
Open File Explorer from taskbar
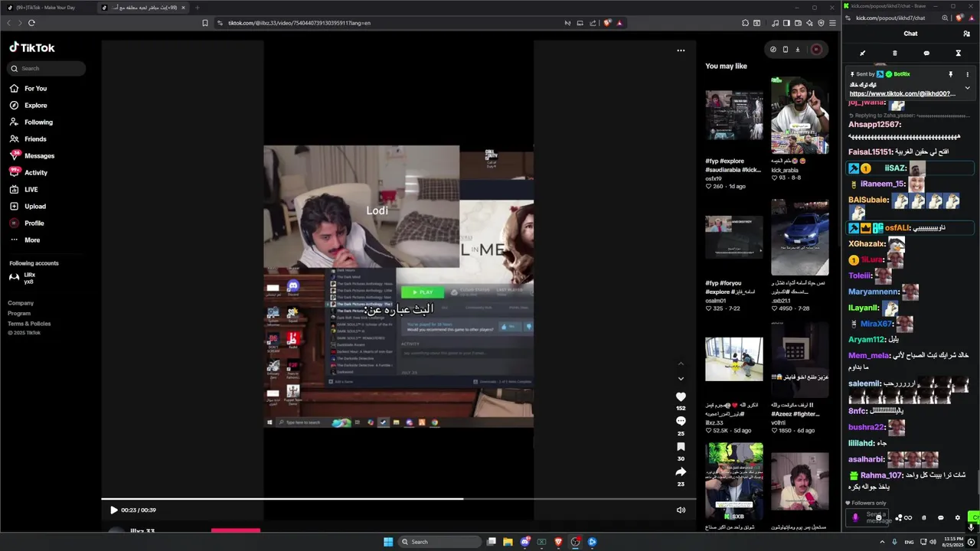508,542
